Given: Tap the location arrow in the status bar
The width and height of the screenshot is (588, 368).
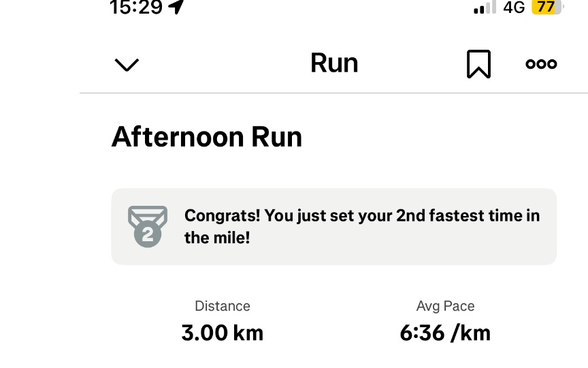Looking at the screenshot, I should click(176, 7).
